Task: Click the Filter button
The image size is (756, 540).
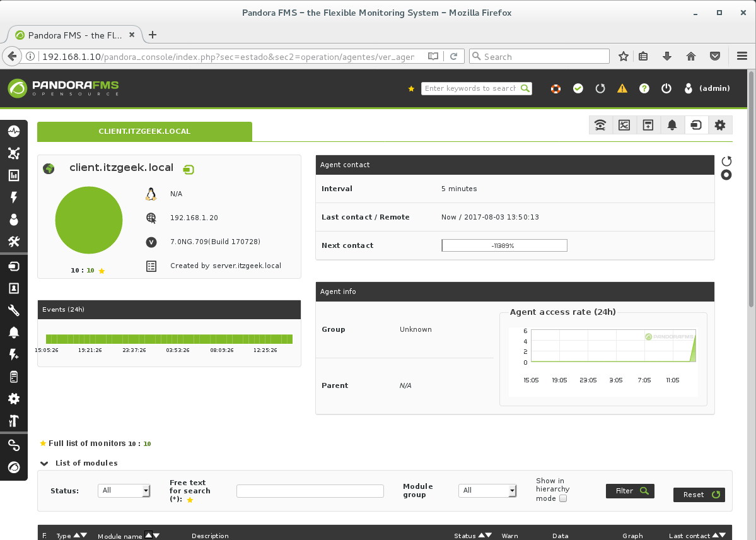Action: [x=629, y=490]
